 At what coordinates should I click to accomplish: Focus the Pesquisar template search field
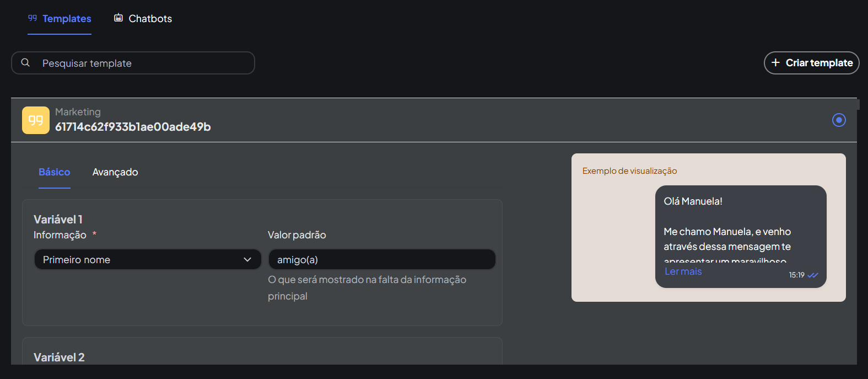(143, 63)
